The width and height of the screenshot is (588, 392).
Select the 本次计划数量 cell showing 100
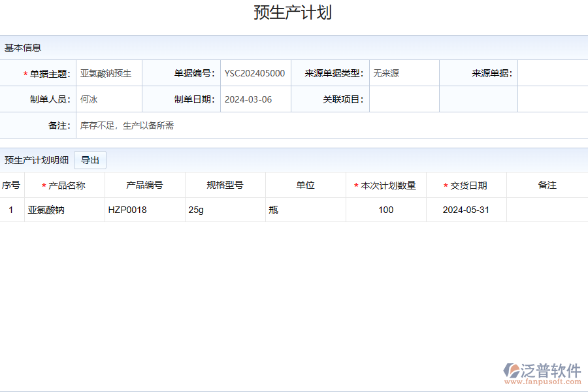point(385,210)
